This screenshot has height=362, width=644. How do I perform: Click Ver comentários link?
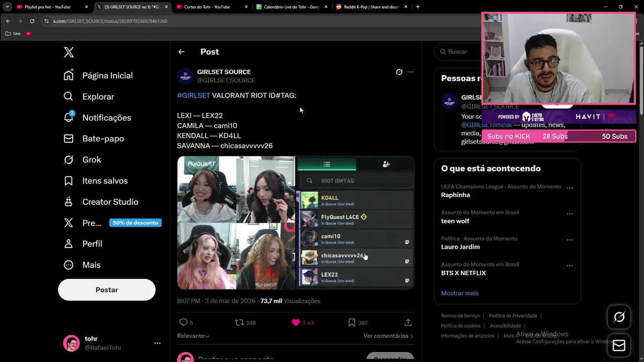pos(388,336)
